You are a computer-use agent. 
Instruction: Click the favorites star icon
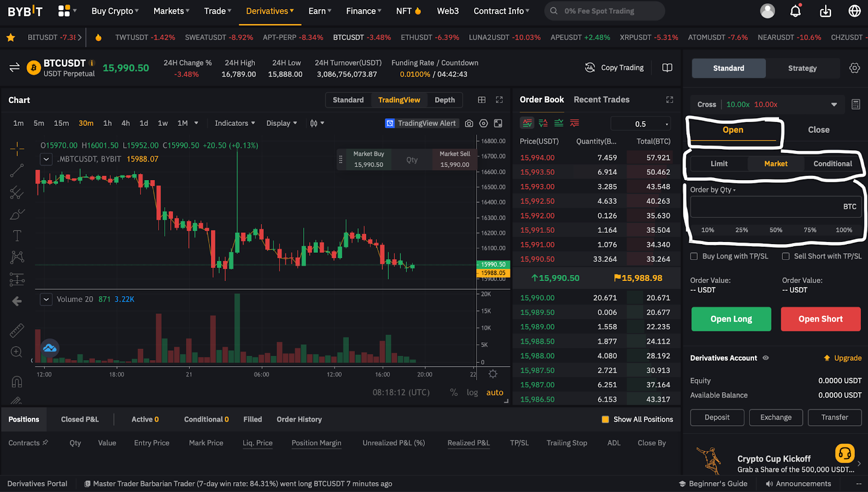(11, 37)
